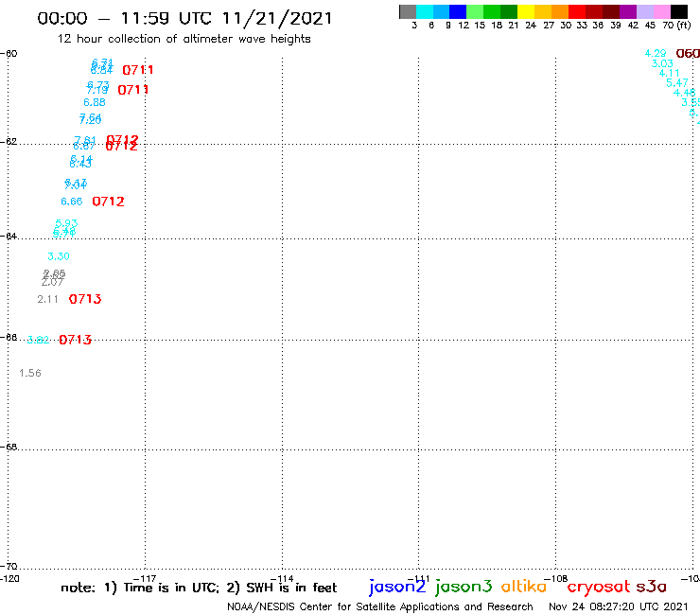Screen dimensions: 700x615
Task: Click the "70 (ft)" scale label
Action: pyautogui.click(x=676, y=26)
